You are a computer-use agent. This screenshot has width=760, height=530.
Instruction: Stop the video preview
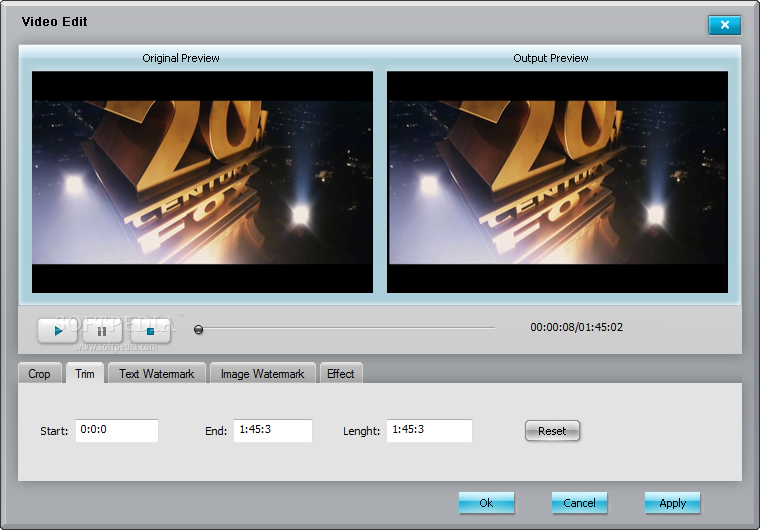pos(150,331)
